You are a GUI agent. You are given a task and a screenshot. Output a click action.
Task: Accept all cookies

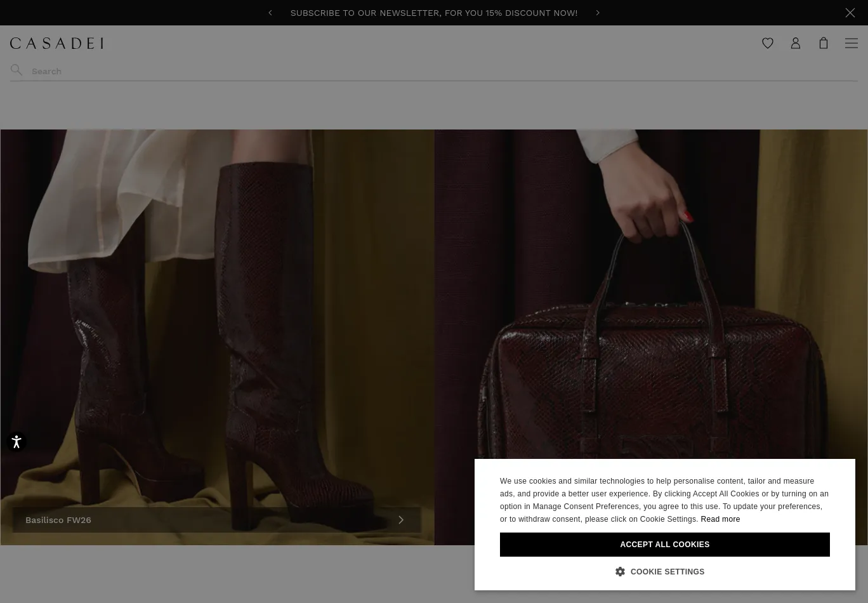665,545
